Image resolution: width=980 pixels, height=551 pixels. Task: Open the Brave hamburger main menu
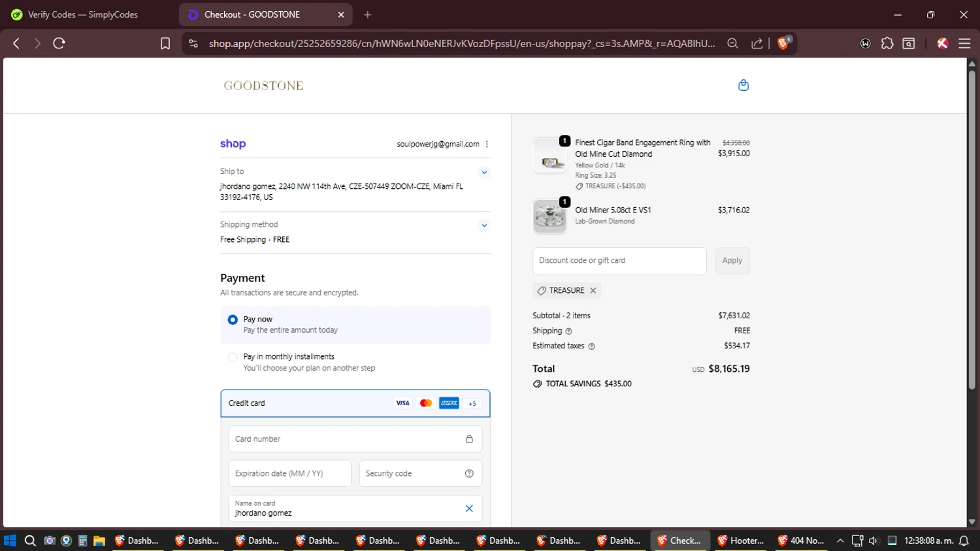(964, 43)
